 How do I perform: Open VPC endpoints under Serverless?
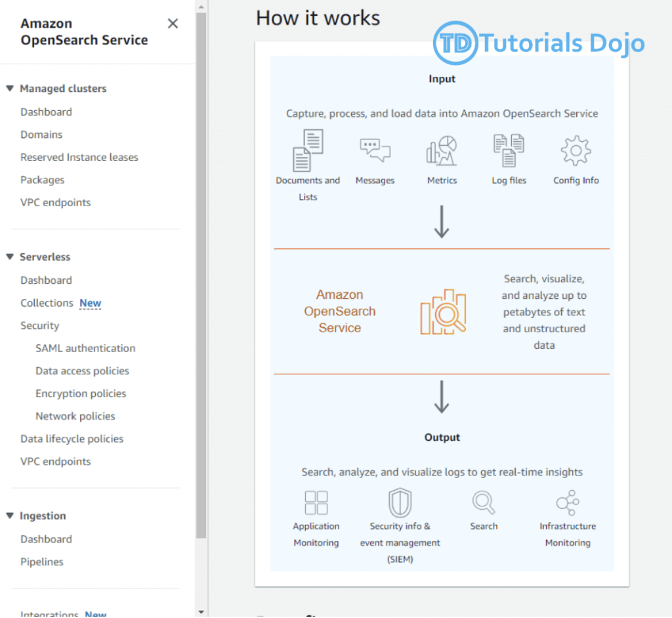(56, 462)
